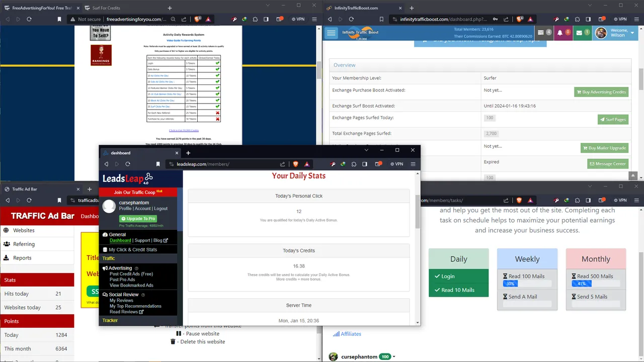This screenshot has height=362, width=644.
Task: Open Brave wallet icon in LeadsLeap window
Action: pos(378,164)
